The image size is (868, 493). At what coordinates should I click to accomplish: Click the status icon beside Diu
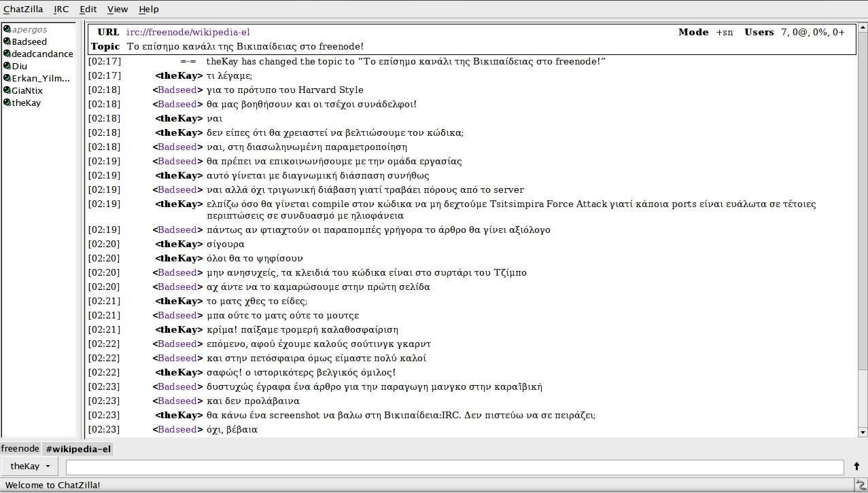(x=6, y=66)
